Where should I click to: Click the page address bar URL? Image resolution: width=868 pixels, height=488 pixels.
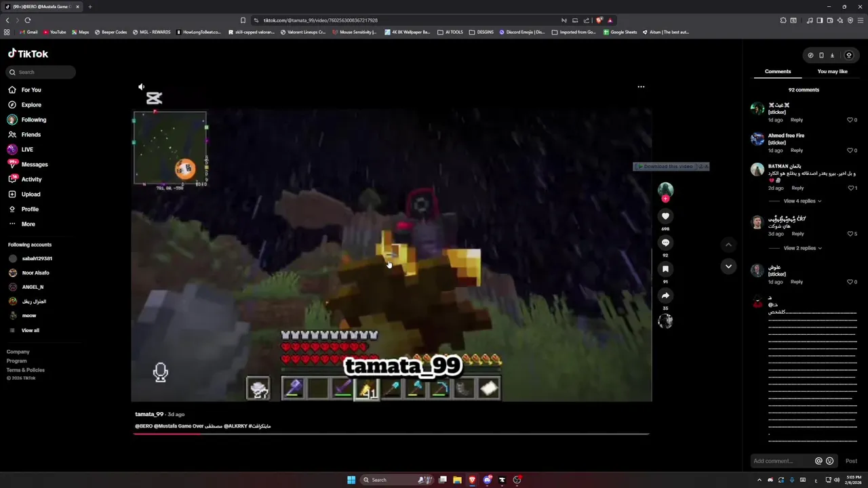click(320, 20)
